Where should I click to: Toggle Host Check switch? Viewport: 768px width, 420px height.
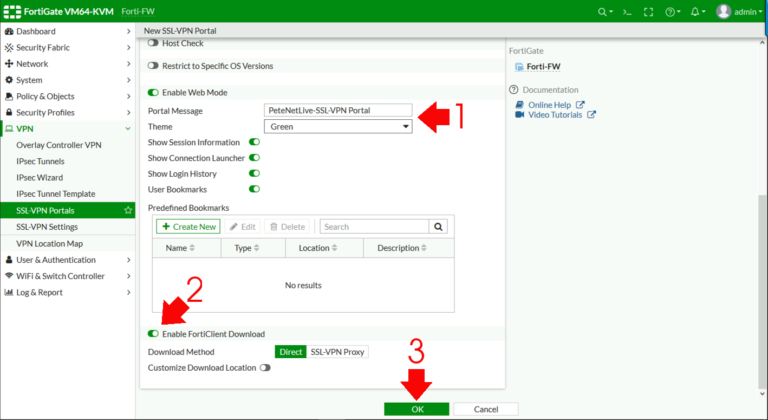[153, 43]
